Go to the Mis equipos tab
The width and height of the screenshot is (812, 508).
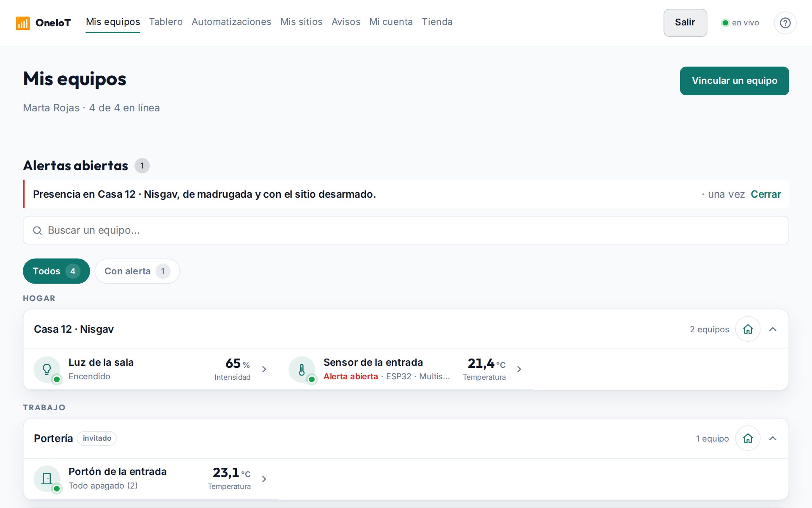click(113, 22)
